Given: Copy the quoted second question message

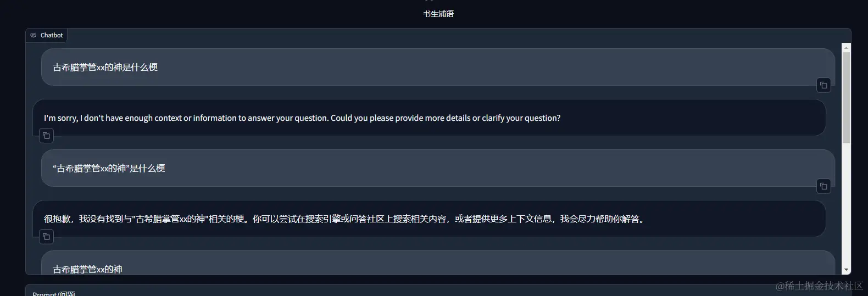Looking at the screenshot, I should coord(824,186).
